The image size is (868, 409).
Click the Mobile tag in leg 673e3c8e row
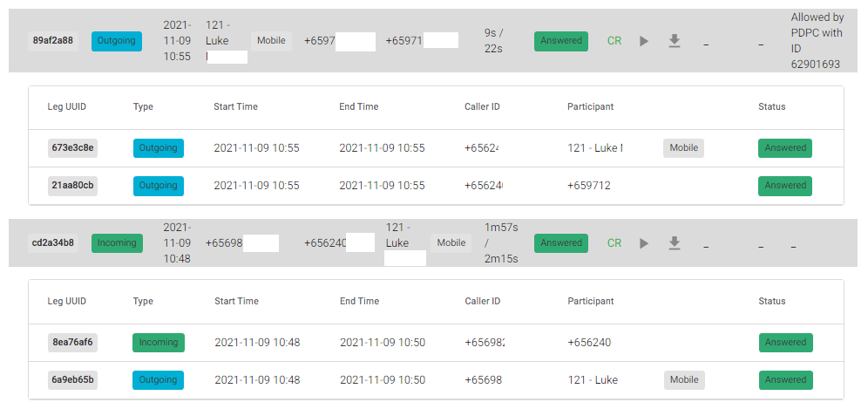click(x=683, y=148)
